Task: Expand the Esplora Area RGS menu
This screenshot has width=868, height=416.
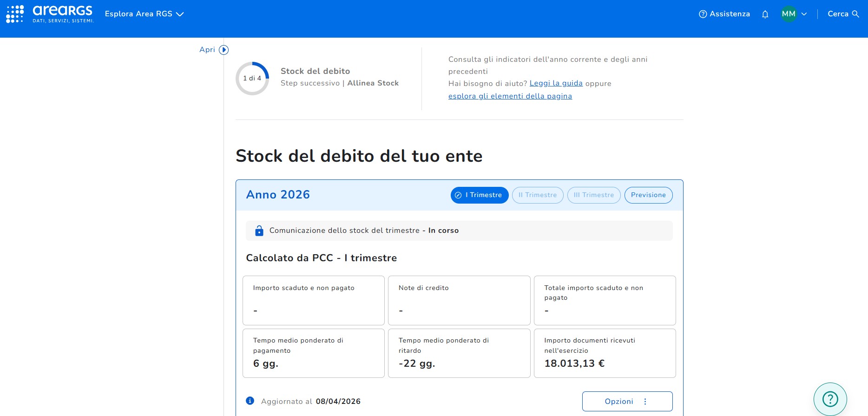Action: pos(144,14)
